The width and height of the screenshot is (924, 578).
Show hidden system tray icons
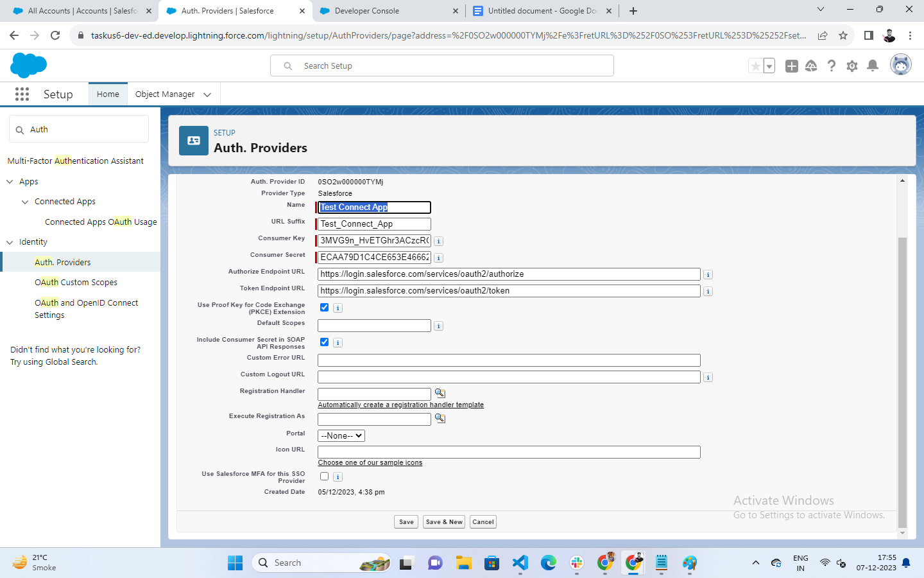756,563
